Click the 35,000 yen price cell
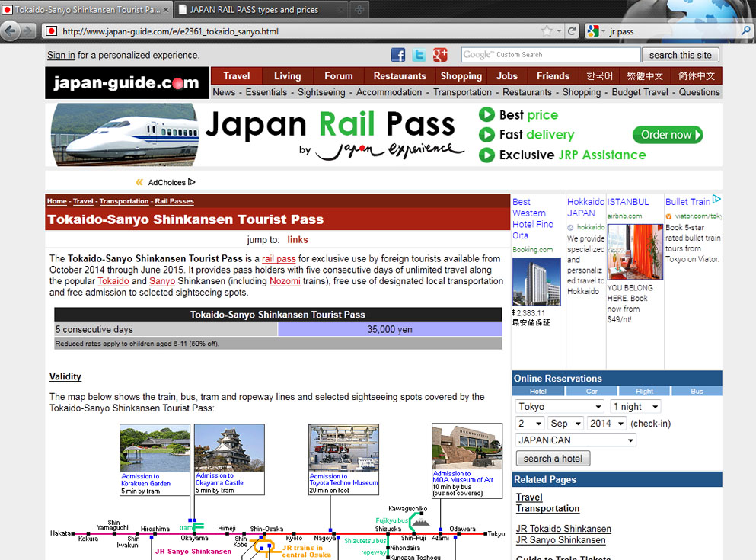The image size is (756, 560). [390, 329]
